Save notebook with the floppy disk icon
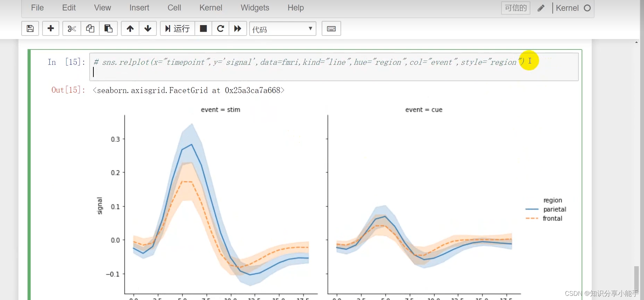This screenshot has height=300, width=644. tap(30, 29)
